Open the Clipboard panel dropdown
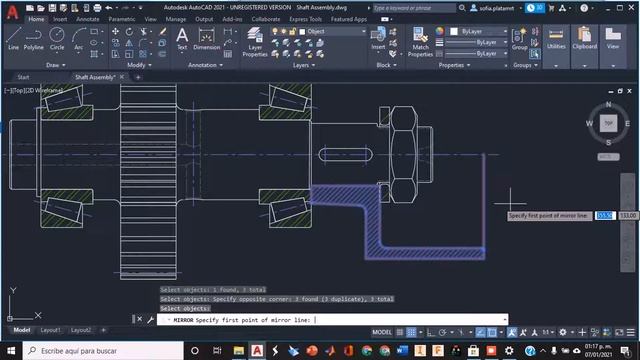The image size is (640, 360). (x=584, y=65)
